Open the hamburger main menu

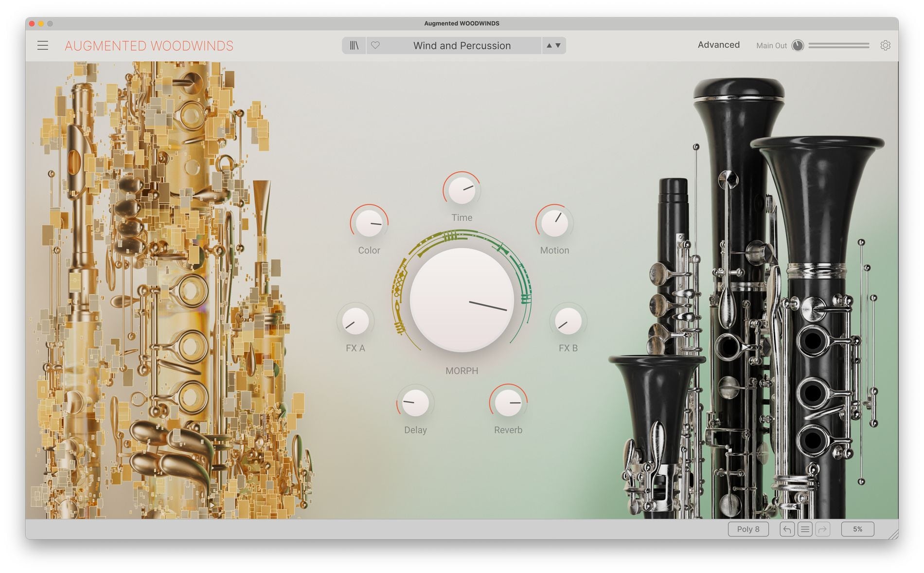[43, 46]
